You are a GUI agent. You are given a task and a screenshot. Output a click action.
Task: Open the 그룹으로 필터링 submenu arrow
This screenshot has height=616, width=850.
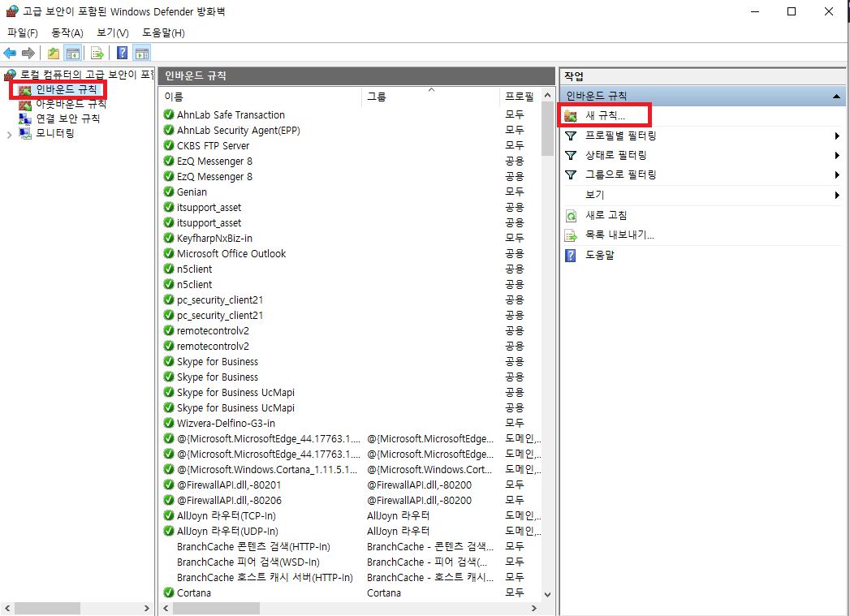point(837,175)
